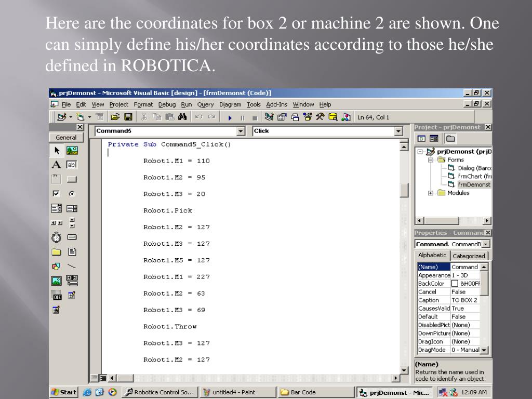Viewport: 532px width, 399px height.
Task: Open the File menu
Action: tap(66, 104)
